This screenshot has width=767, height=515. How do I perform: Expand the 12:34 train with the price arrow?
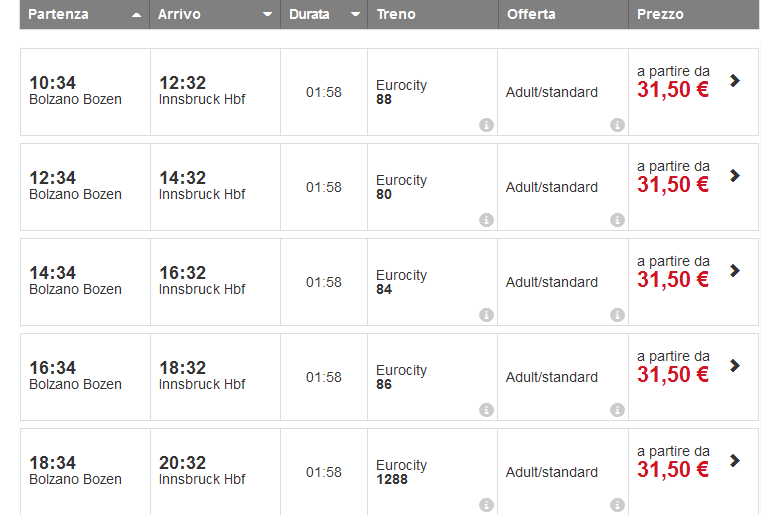point(735,175)
